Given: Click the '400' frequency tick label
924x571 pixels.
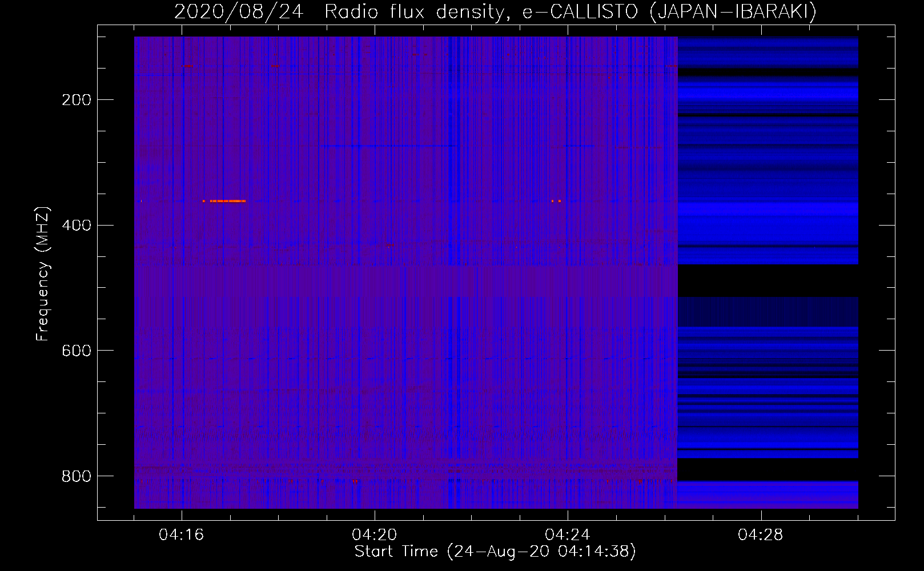Looking at the screenshot, I should [77, 225].
